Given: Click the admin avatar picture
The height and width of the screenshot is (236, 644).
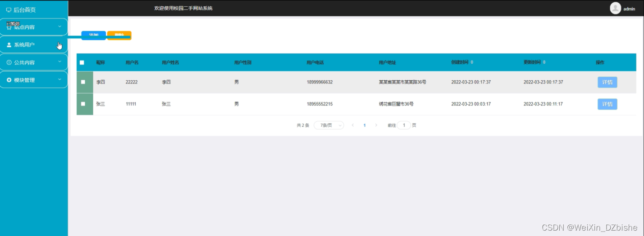Looking at the screenshot, I should [615, 8].
